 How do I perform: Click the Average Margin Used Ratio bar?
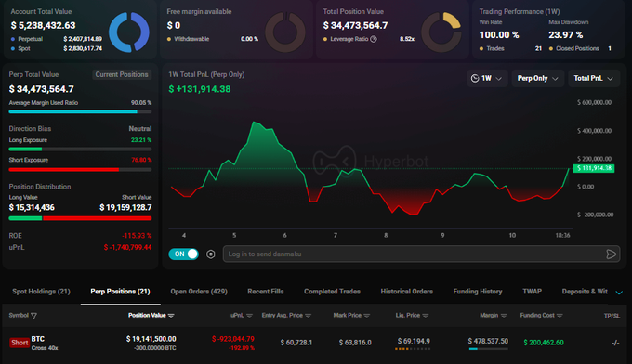point(80,111)
